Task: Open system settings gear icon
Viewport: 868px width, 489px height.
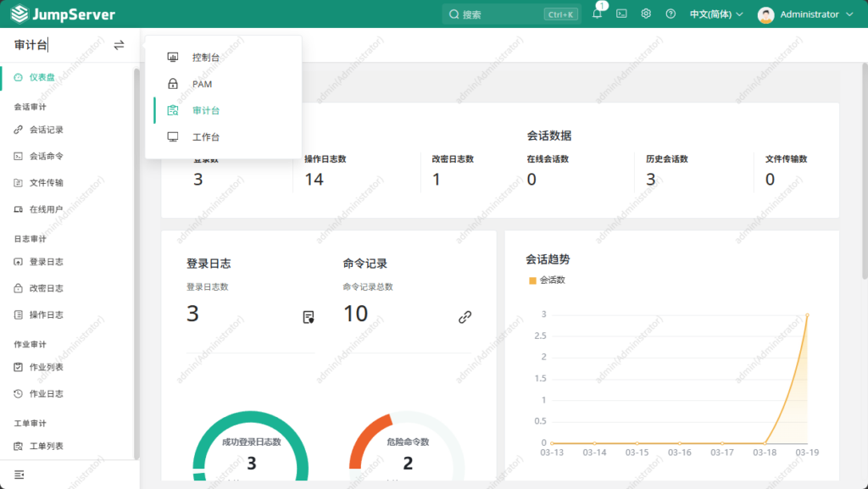Action: pos(646,14)
